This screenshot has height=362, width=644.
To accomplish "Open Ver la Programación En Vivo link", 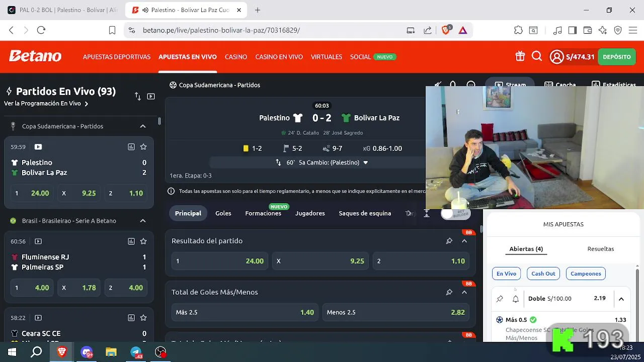I will (46, 104).
